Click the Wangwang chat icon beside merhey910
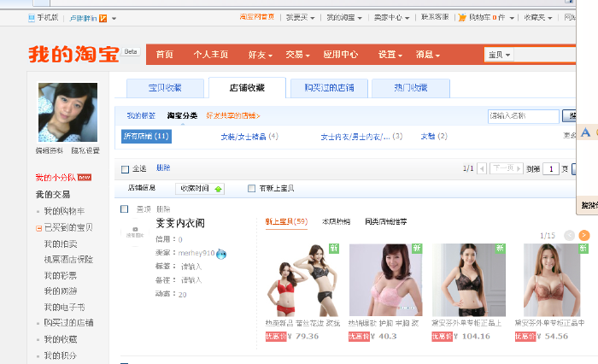Viewport: 598px width, 364px height. tap(220, 254)
